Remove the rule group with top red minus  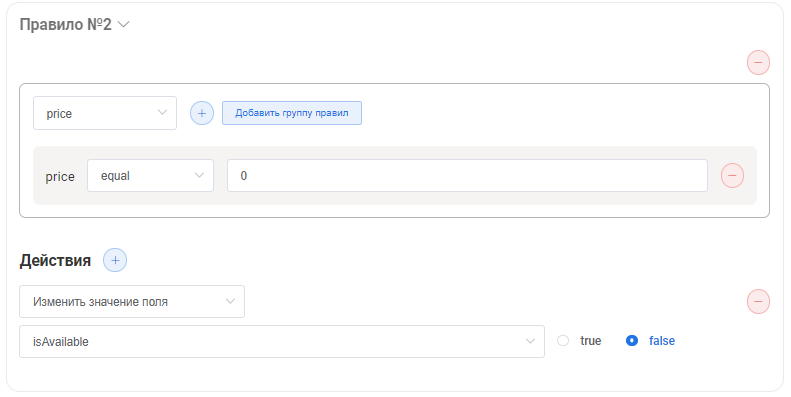(x=758, y=63)
